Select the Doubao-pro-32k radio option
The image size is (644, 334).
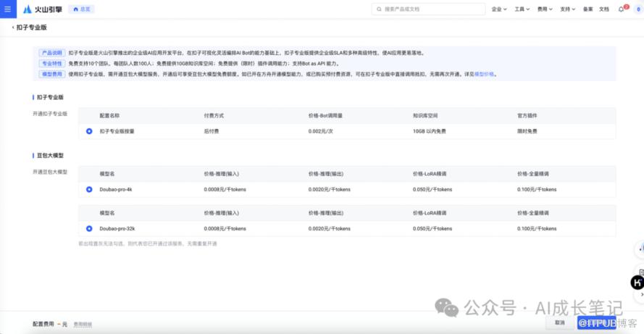[x=89, y=229]
